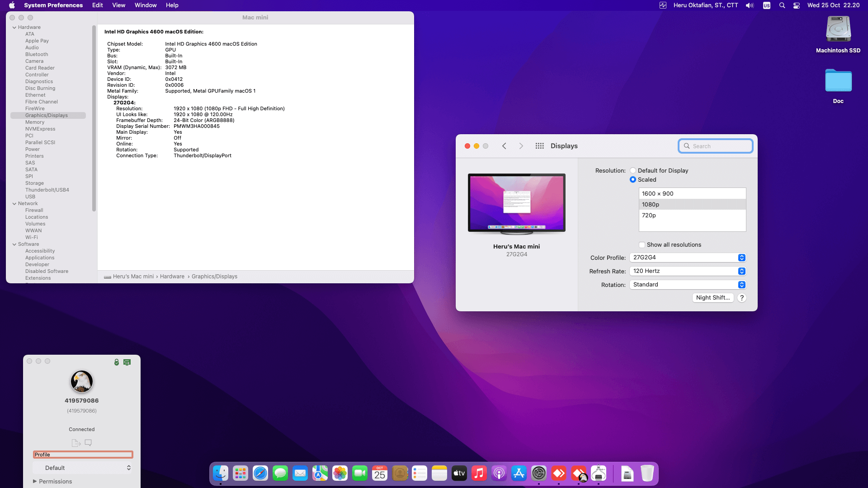The width and height of the screenshot is (868, 488).
Task: Open the Trash in the Dock
Action: point(647,473)
